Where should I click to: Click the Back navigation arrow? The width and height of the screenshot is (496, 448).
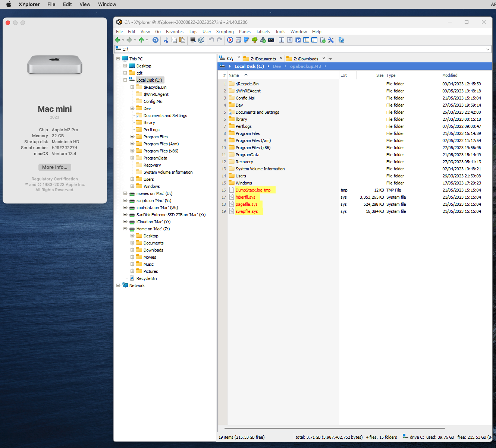click(119, 40)
